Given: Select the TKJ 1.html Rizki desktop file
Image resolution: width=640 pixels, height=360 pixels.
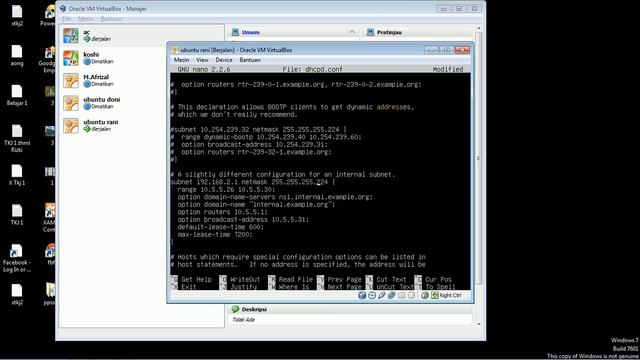Looking at the screenshot, I should (x=17, y=138).
